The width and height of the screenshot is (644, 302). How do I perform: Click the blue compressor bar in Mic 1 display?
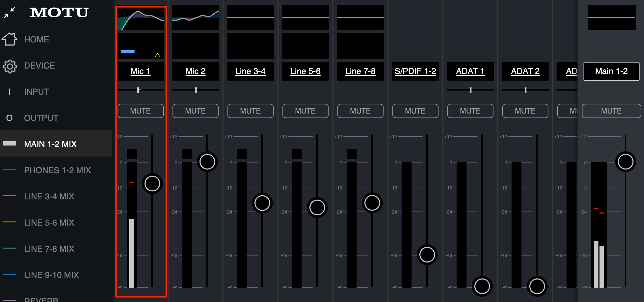128,52
